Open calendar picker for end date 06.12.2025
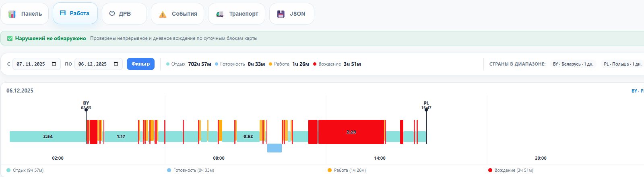Viewport: 644px width, 177px height. pyautogui.click(x=116, y=64)
